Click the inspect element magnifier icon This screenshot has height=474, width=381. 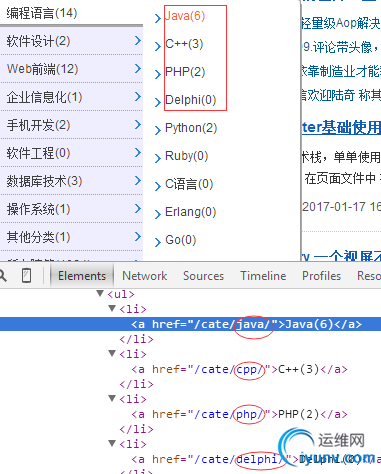click(3, 276)
